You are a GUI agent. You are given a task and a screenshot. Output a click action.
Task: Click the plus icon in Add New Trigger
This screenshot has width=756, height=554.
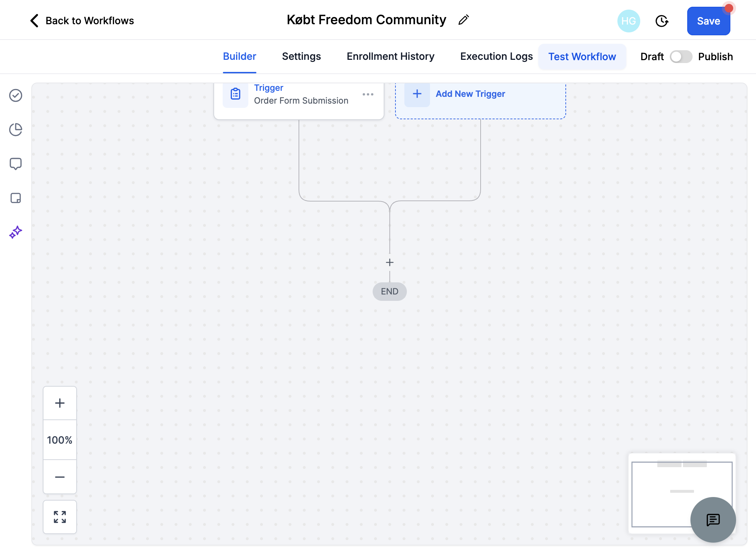[417, 94]
